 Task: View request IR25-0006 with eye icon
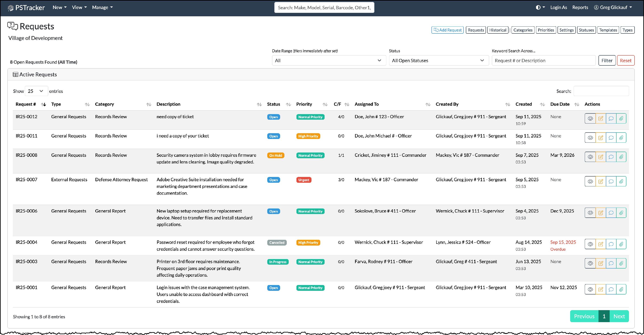pos(590,213)
